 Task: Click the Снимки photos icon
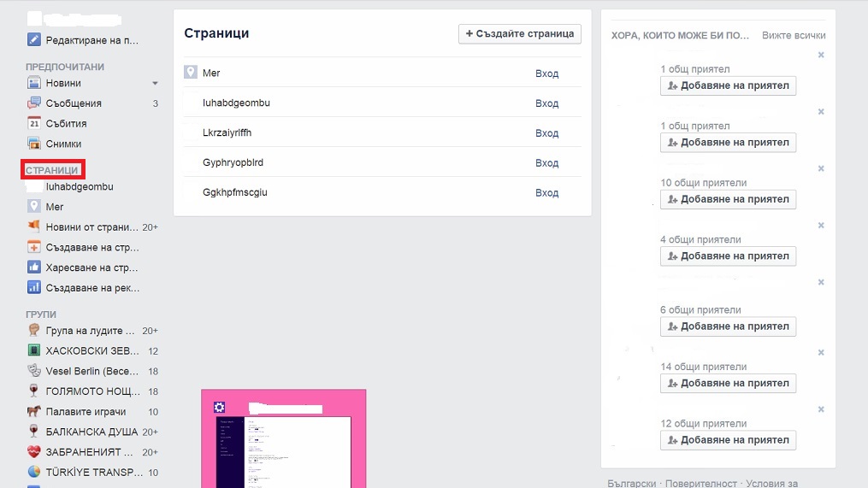click(34, 144)
